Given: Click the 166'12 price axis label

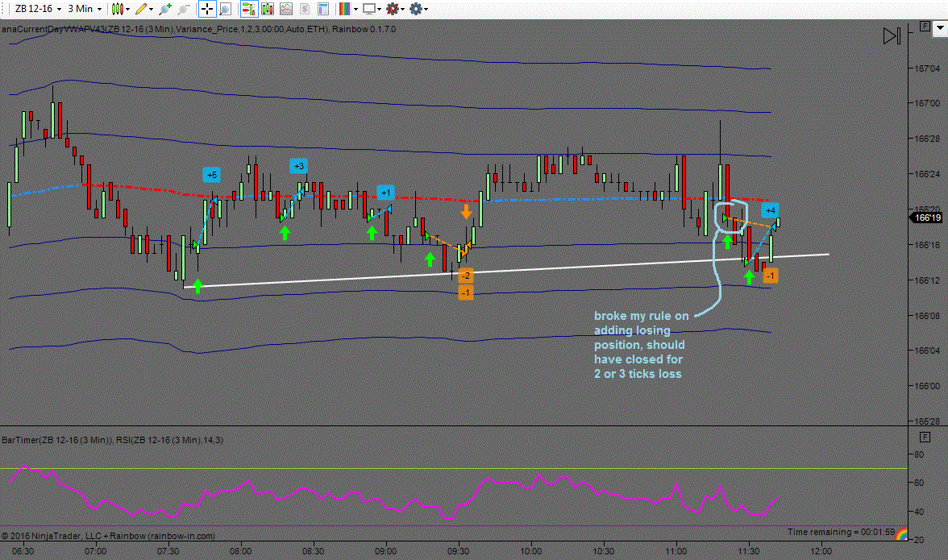Looking at the screenshot, I should coord(927,280).
